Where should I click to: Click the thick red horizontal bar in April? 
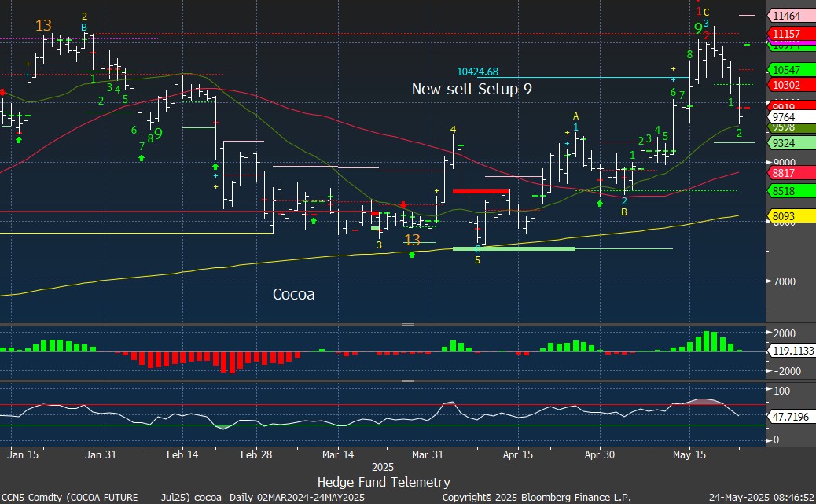click(481, 191)
